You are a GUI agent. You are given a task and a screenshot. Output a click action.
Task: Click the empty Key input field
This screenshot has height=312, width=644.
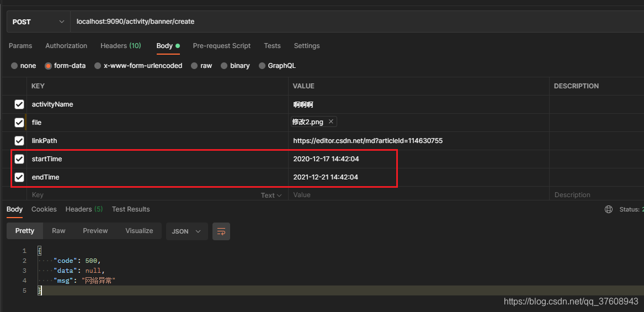coord(143,195)
